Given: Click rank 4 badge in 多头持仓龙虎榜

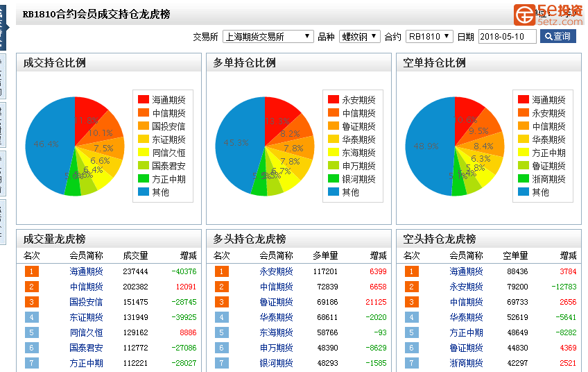Looking at the screenshot, I should coord(222,317).
